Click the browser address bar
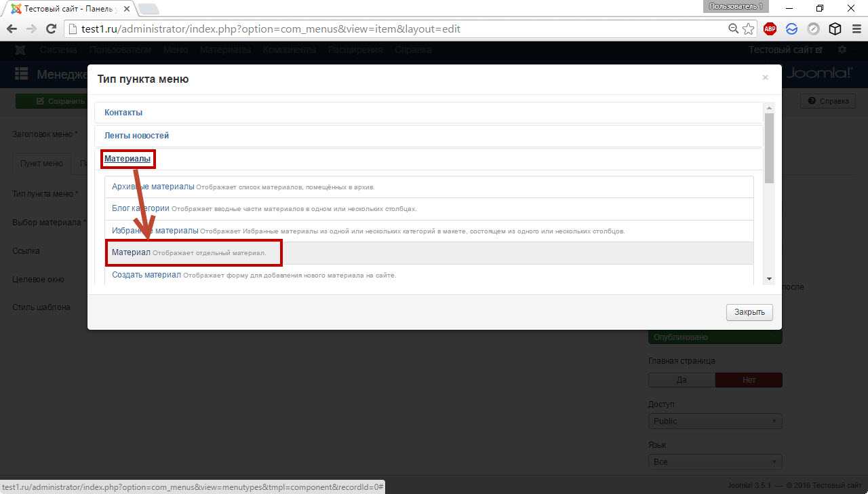This screenshot has width=868, height=494. 393,29
